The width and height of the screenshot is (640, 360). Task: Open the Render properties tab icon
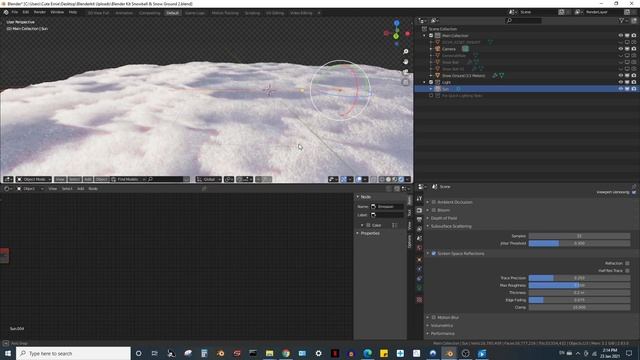point(419,210)
